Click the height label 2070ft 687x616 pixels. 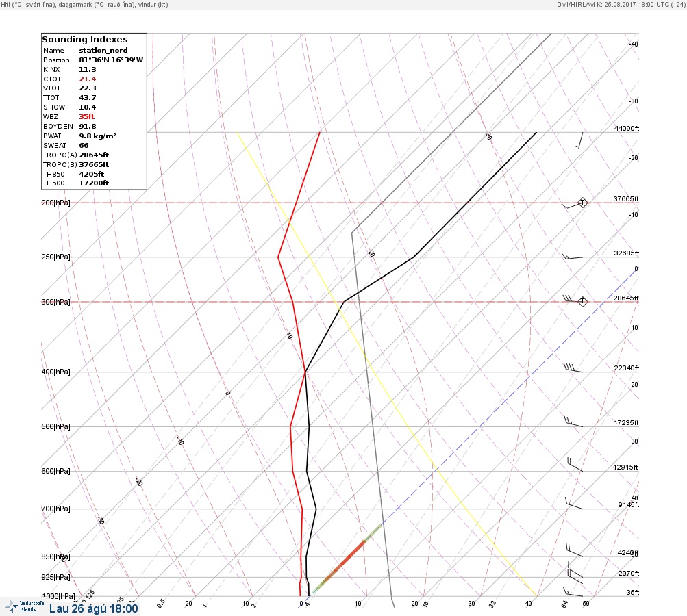[x=628, y=573]
